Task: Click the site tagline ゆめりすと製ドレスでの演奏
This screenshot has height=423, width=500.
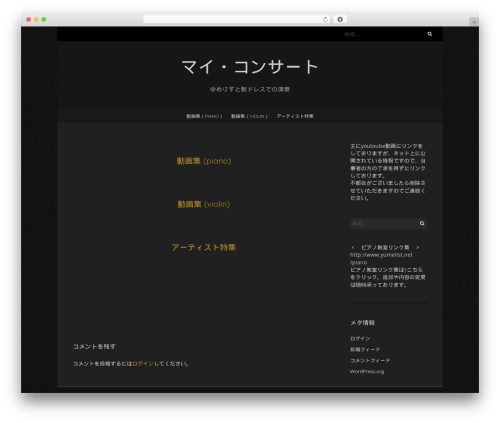Action: click(x=250, y=89)
